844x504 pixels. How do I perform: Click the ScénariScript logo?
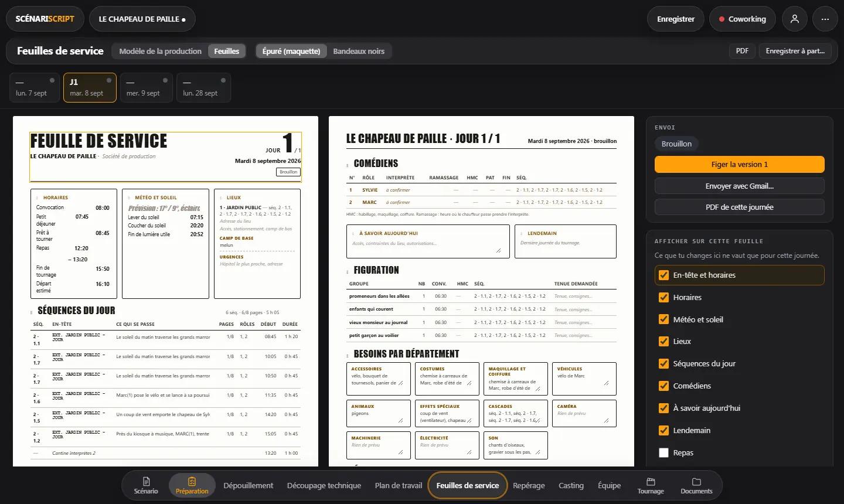pyautogui.click(x=45, y=19)
